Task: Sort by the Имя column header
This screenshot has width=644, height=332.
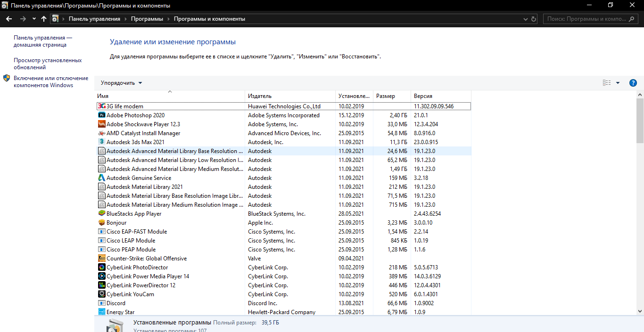Action: [x=170, y=96]
